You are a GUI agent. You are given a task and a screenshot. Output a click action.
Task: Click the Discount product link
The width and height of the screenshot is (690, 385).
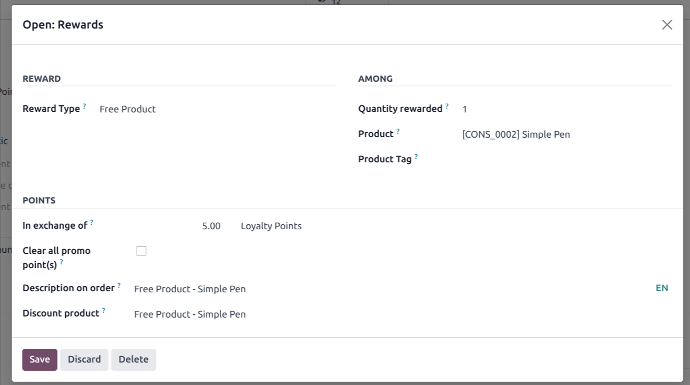[x=190, y=314]
